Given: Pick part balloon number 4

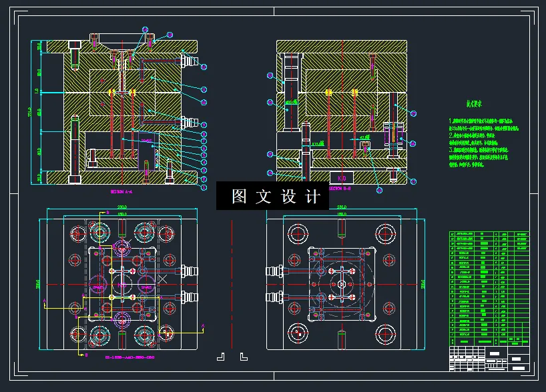Looking at the screenshot, I should click(x=204, y=162).
